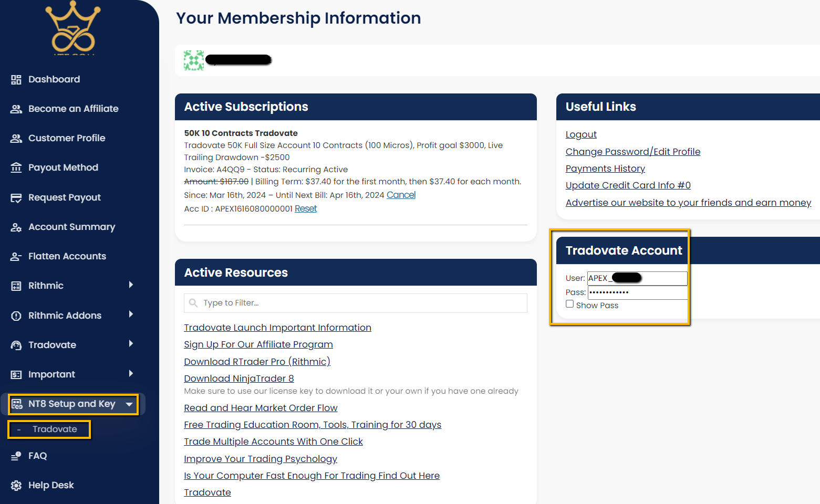Click the Dashboard grid icon
The image size is (820, 504).
pos(16,79)
